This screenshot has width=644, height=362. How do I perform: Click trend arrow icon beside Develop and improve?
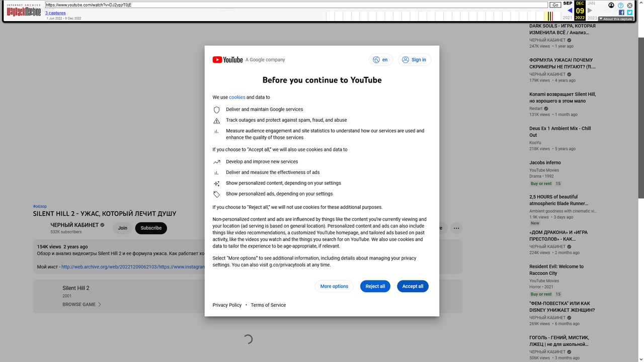(217, 162)
